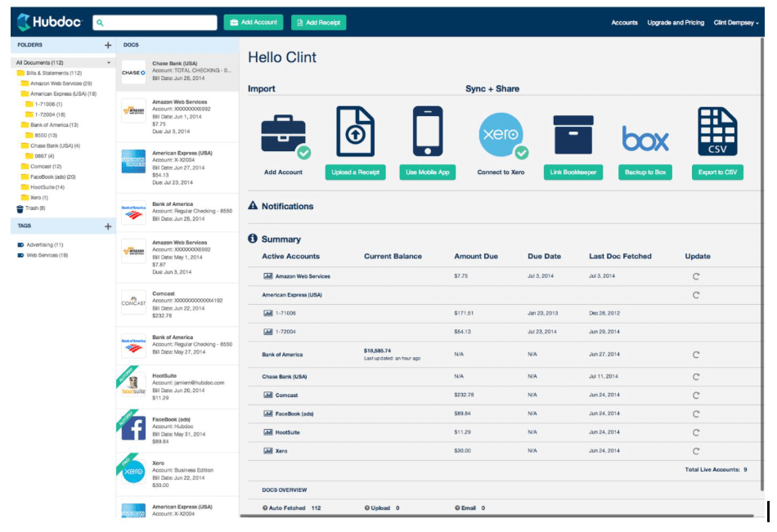Open Xero Business Edition document
777x532 pixels.
coord(177,474)
